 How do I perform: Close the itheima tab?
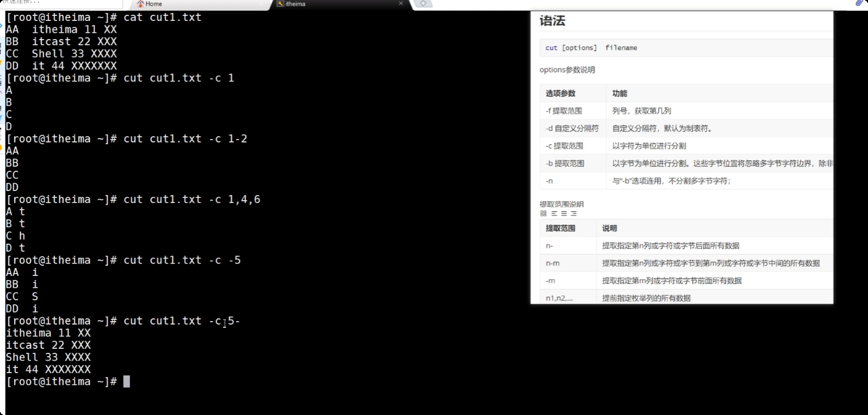(x=401, y=3)
